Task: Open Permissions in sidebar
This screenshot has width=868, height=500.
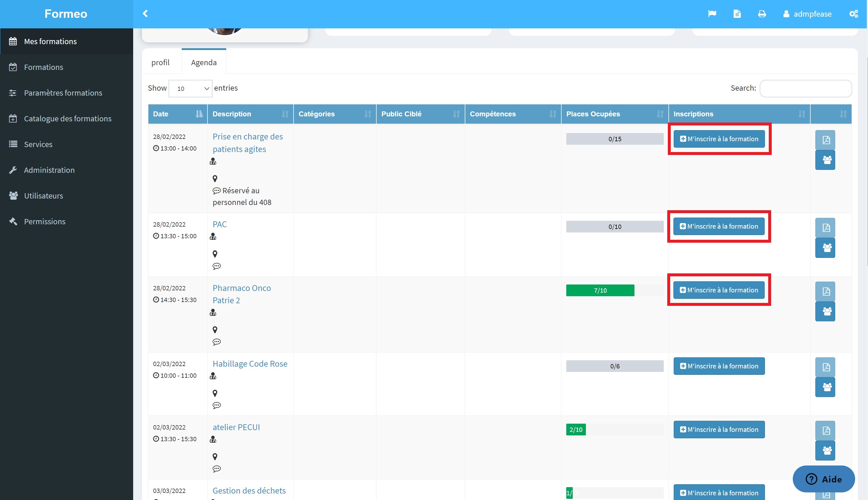Action: [x=66, y=222]
